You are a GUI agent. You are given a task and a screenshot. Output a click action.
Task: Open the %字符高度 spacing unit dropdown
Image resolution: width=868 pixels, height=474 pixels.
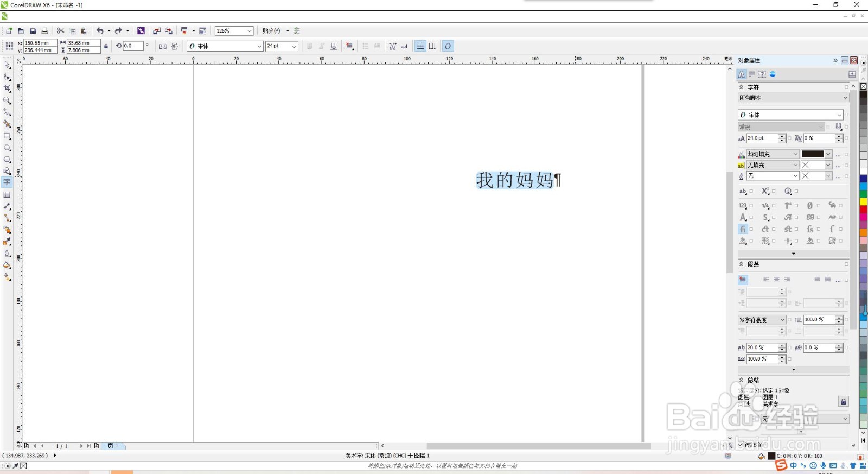point(762,320)
